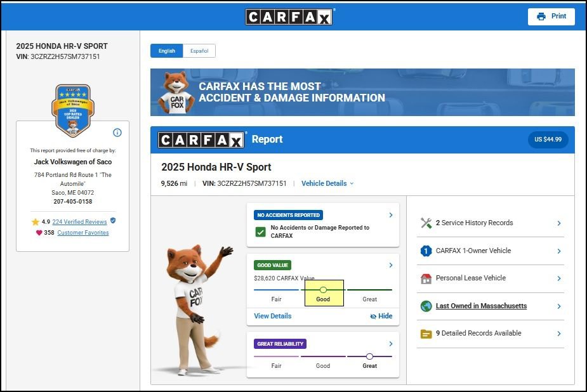The height and width of the screenshot is (392, 587).
Task: Expand the Personal Lease Vehicle chevron
Action: tap(559, 278)
